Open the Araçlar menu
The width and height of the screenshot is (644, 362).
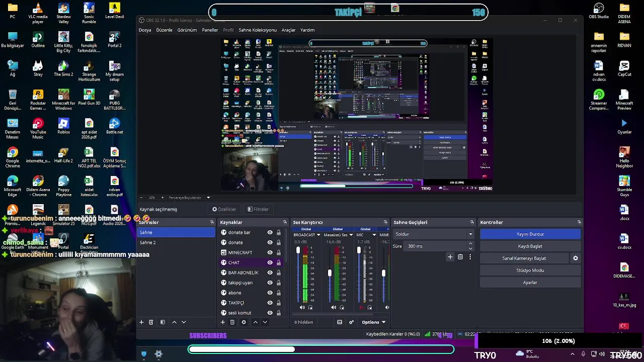[288, 30]
